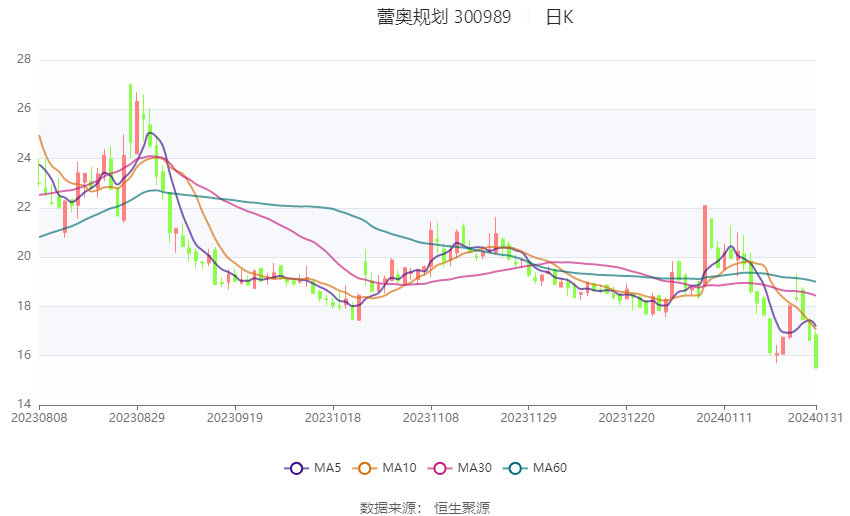Select x-axis date label 20240131

(815, 418)
